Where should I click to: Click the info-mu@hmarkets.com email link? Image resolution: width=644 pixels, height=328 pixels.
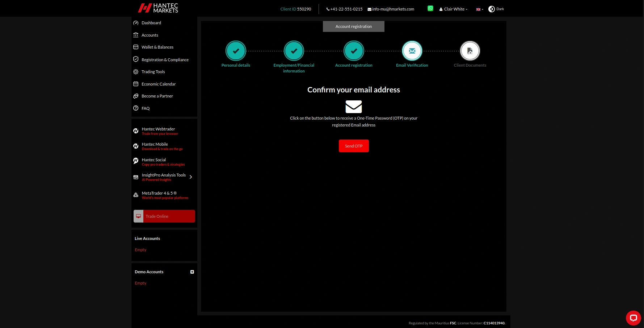click(x=393, y=9)
